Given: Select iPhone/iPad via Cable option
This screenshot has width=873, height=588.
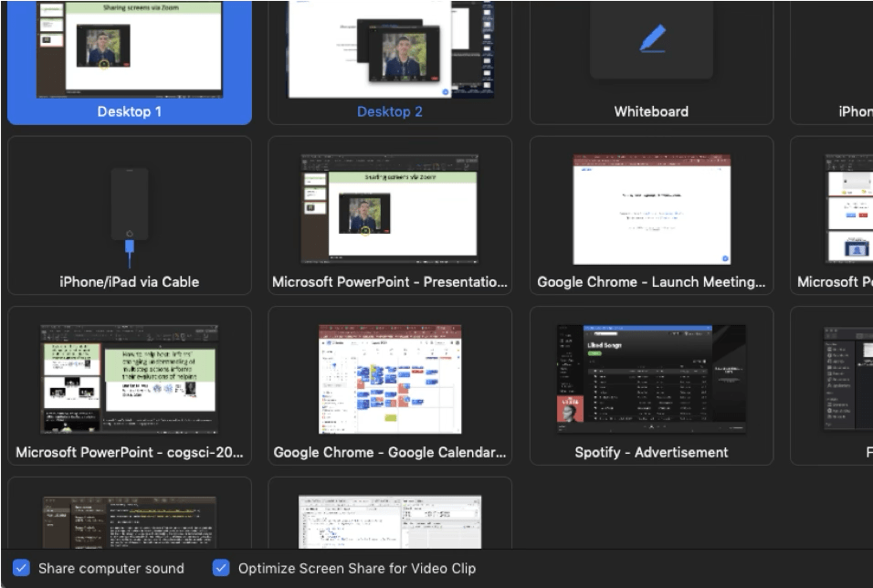Looking at the screenshot, I should point(130,215).
